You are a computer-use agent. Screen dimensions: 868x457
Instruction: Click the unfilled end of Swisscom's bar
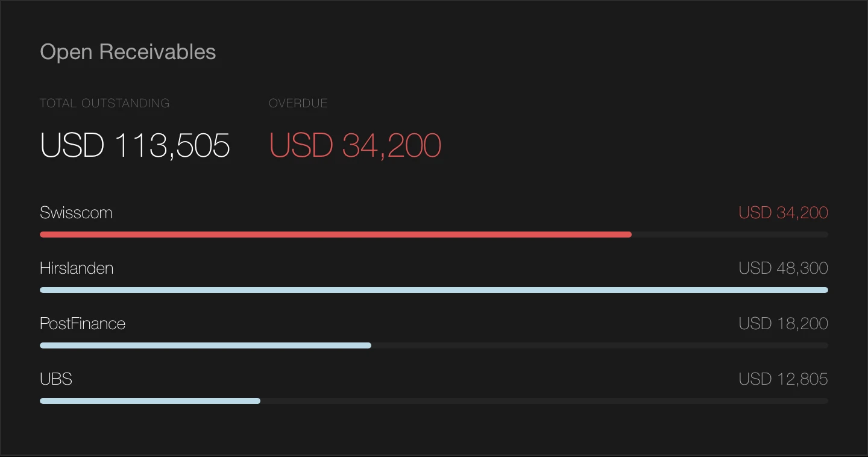click(x=729, y=235)
